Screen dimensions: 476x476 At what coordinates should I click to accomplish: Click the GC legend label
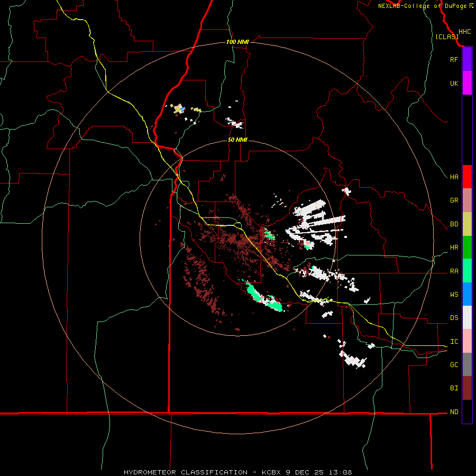pyautogui.click(x=454, y=365)
